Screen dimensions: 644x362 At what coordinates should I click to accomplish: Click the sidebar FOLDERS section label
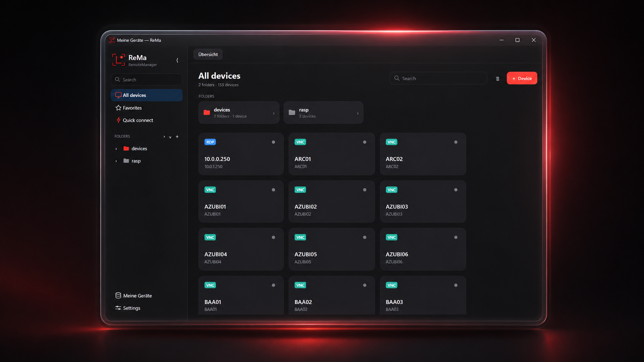122,136
